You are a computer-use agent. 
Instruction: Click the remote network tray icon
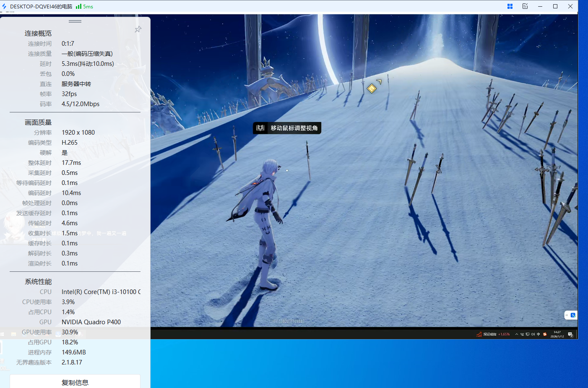(x=528, y=334)
